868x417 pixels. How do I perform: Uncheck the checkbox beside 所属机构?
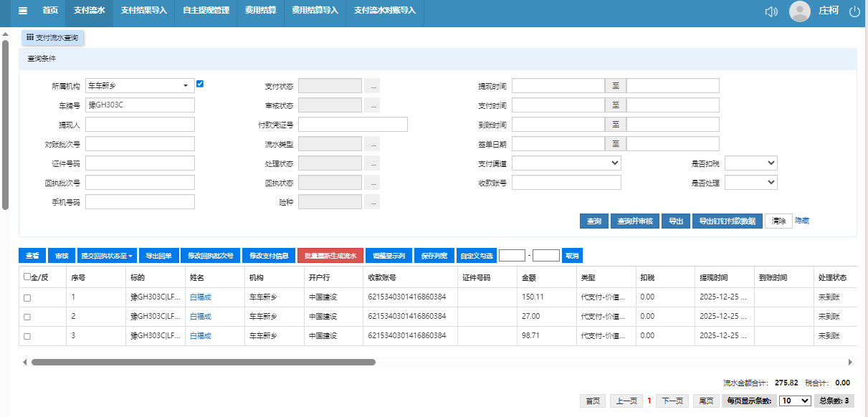click(x=200, y=84)
